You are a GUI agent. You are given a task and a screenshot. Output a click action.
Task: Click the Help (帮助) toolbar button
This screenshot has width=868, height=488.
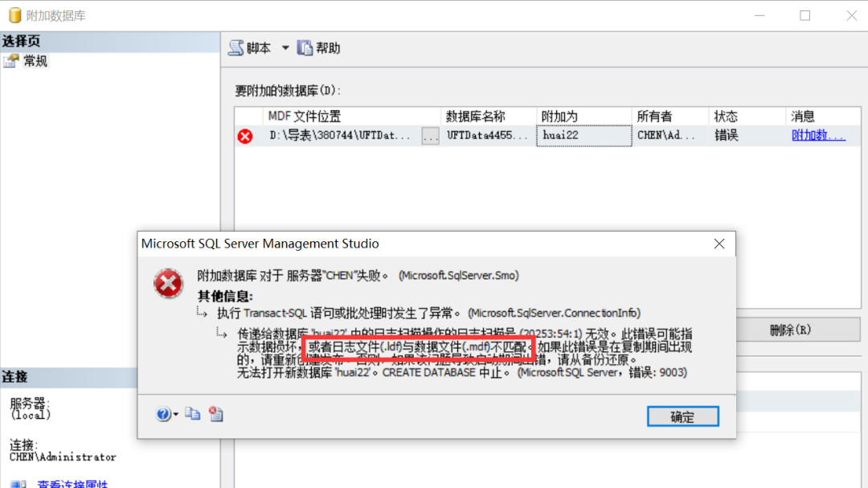click(319, 48)
